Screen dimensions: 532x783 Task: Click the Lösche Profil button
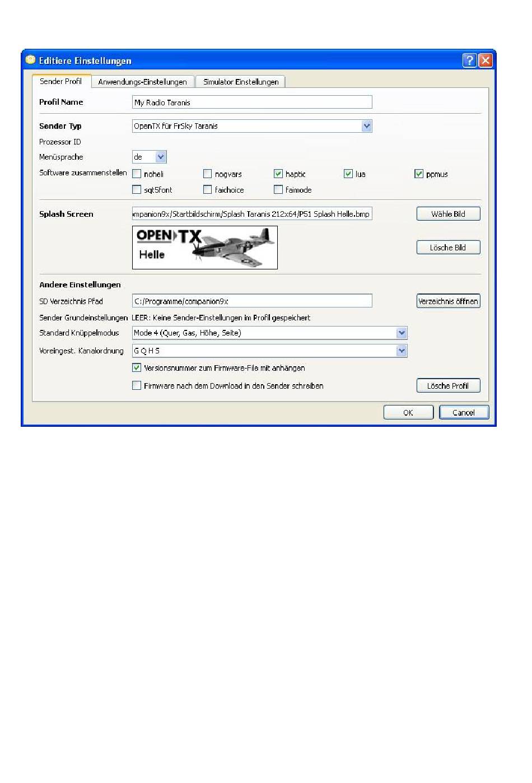[x=449, y=386]
